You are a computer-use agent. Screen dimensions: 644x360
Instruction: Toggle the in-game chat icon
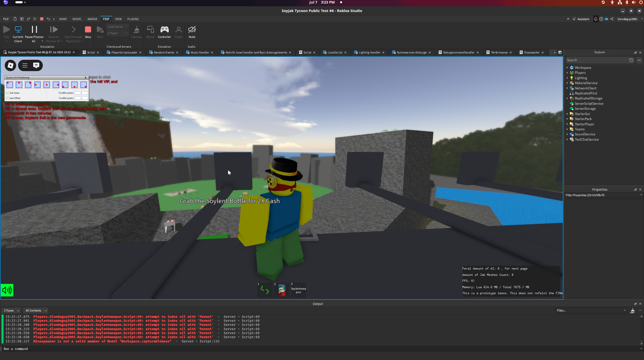point(36,66)
